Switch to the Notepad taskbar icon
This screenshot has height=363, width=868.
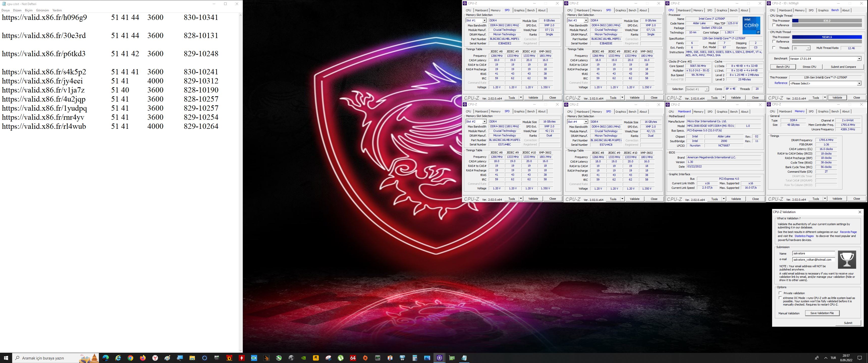(464, 358)
